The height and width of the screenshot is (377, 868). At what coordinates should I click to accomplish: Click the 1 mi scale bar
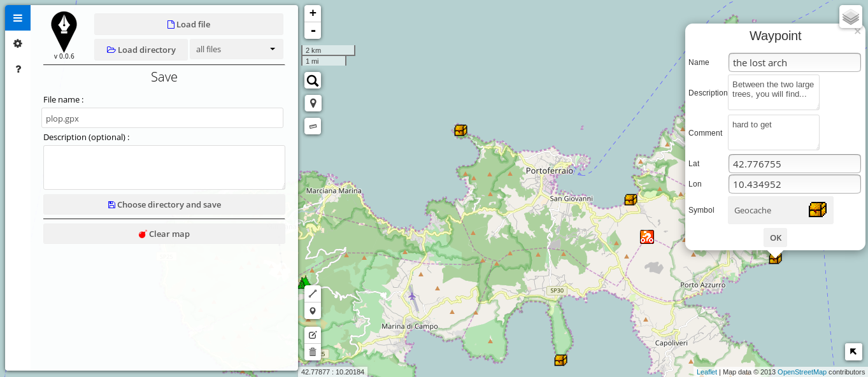324,61
